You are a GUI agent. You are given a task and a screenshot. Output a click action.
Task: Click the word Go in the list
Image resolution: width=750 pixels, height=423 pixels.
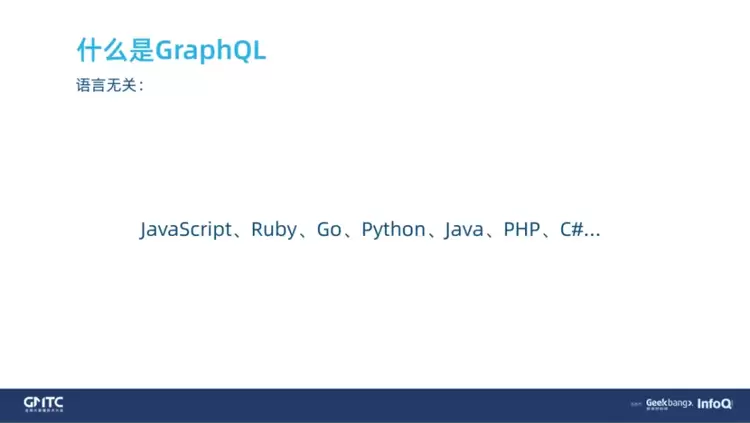pyautogui.click(x=329, y=230)
